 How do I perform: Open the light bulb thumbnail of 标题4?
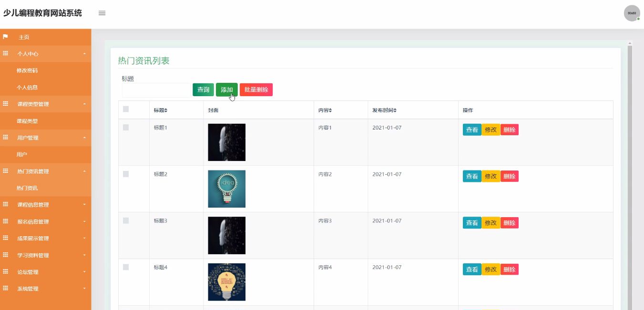coord(227,282)
